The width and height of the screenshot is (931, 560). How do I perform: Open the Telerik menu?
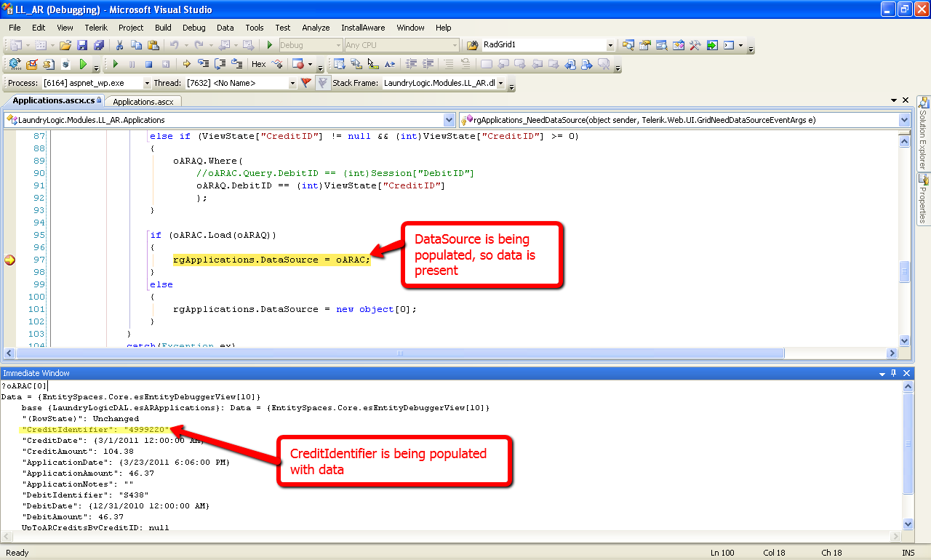pyautogui.click(x=95, y=28)
